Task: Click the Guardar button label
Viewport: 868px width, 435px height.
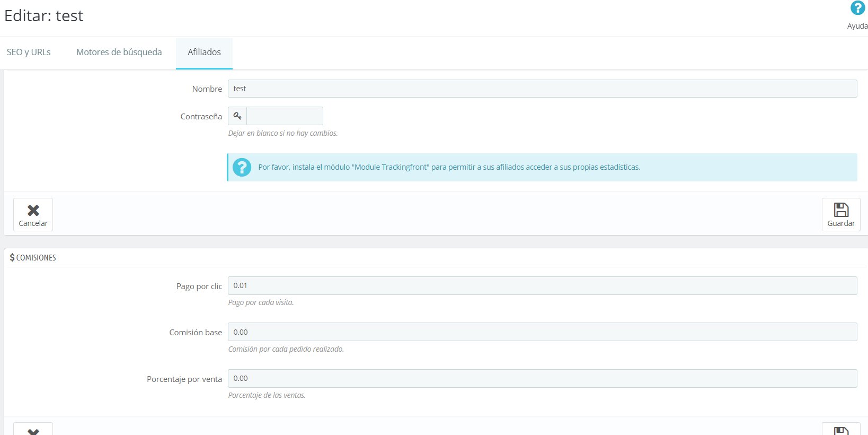Action: (841, 223)
